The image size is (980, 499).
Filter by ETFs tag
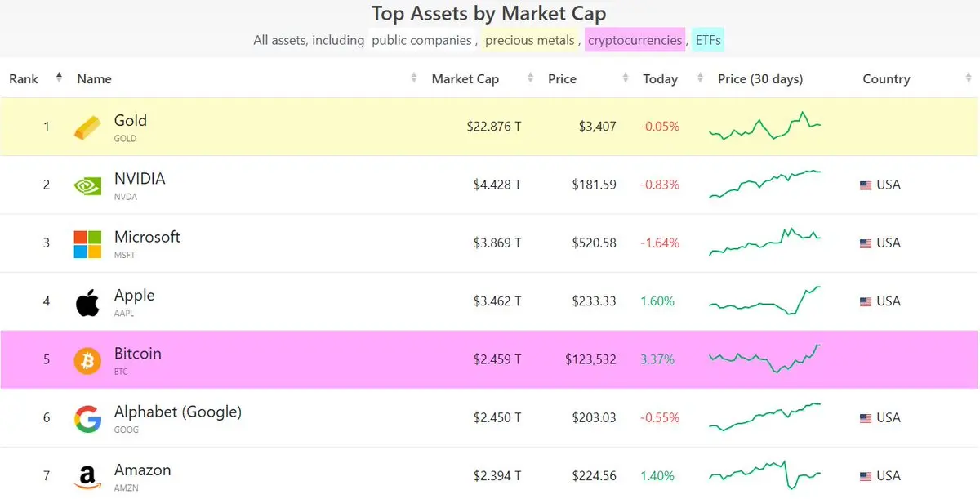[x=708, y=40]
